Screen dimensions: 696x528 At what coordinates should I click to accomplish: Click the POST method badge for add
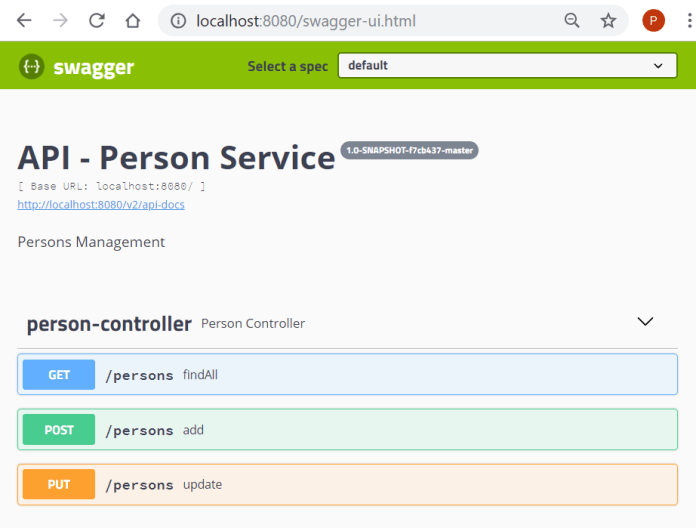[x=59, y=429]
